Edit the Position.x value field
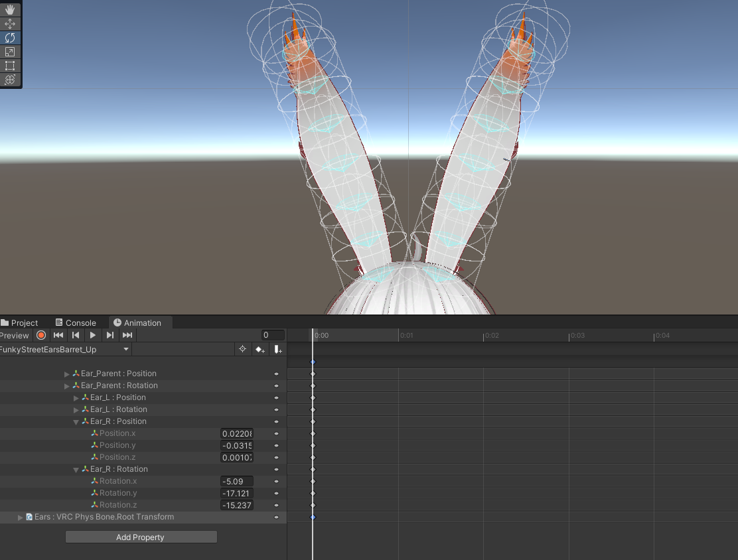This screenshot has width=738, height=560. coord(237,433)
